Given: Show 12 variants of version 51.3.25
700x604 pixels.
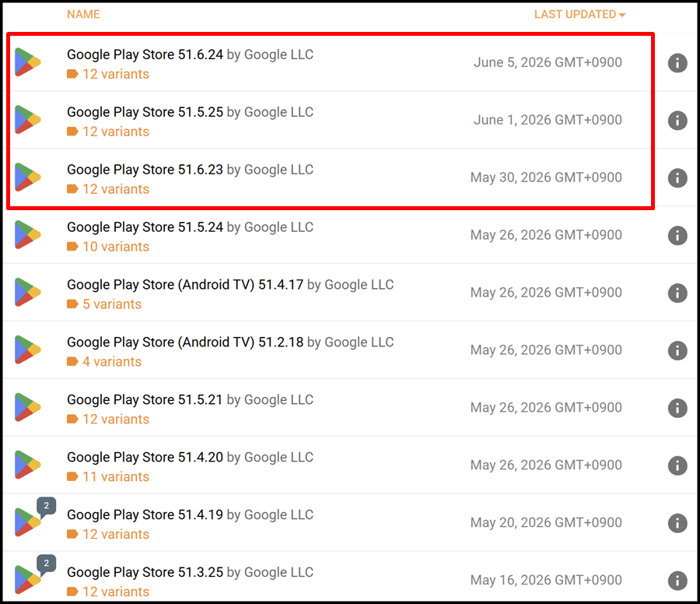Looking at the screenshot, I should [108, 592].
